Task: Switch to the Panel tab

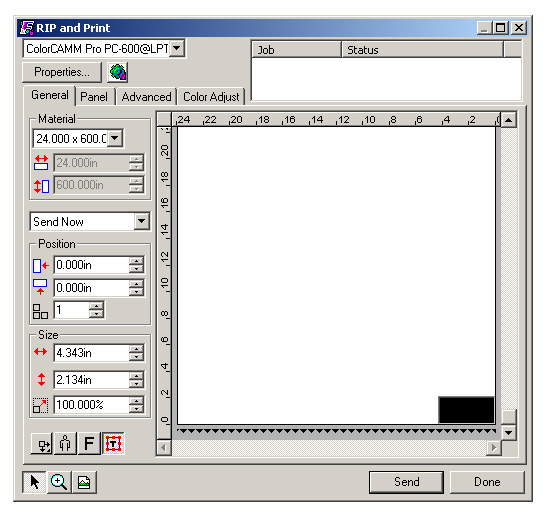Action: [94, 97]
